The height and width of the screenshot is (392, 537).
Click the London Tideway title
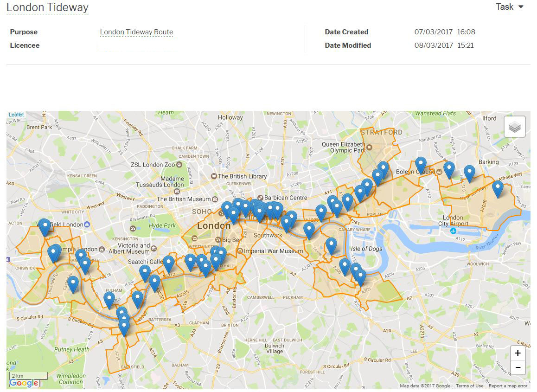tap(47, 7)
